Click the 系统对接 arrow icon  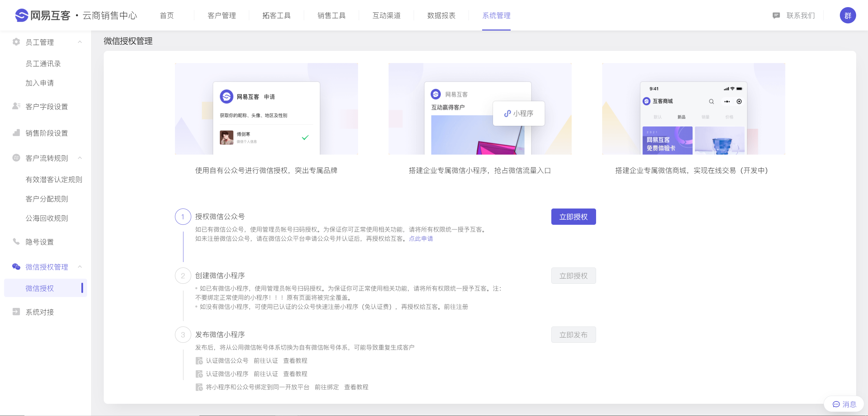(x=16, y=312)
